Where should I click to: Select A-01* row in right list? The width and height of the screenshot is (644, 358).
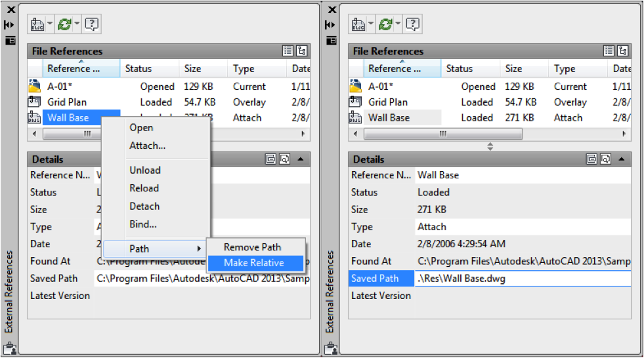(490, 87)
